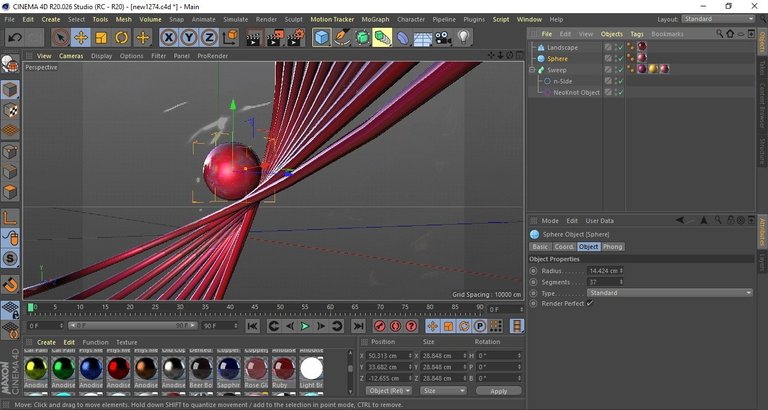Toggle Sphere enabled green checkmark
The height and width of the screenshot is (410, 768).
click(621, 59)
